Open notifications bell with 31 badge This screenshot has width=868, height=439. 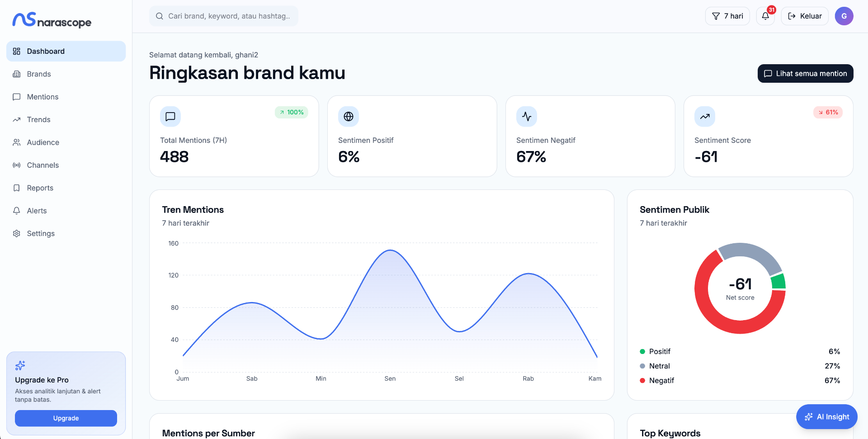765,16
